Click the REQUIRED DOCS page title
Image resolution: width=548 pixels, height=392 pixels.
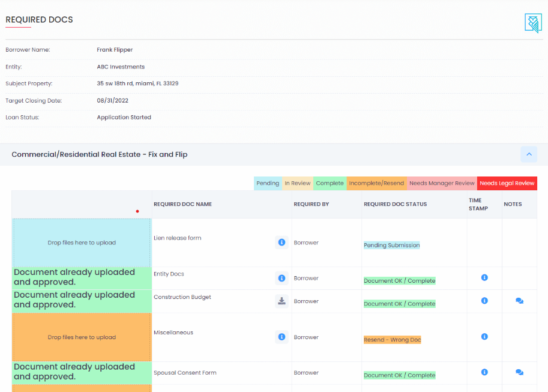click(x=39, y=20)
